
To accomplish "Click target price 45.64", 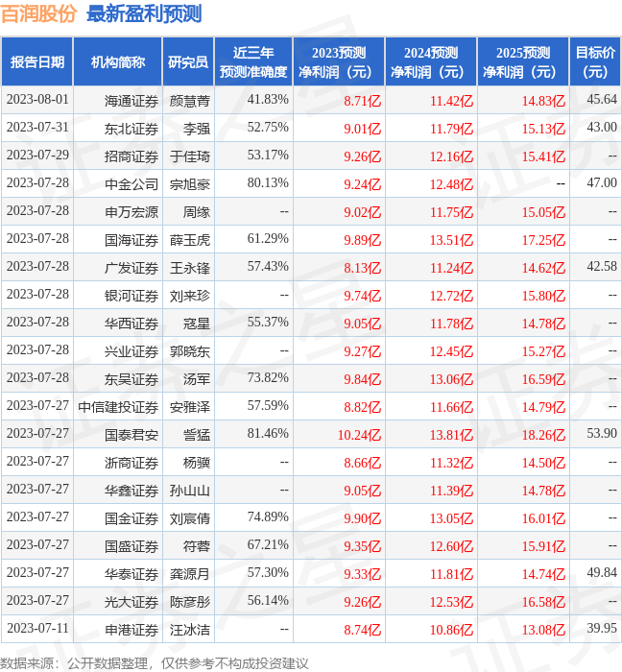I will 602,100.
